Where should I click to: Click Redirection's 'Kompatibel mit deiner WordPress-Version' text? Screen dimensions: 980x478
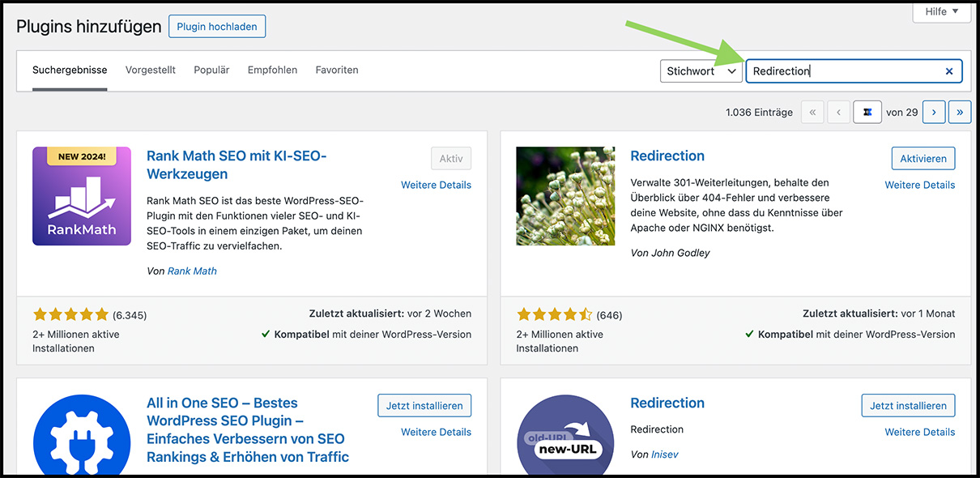(x=850, y=335)
